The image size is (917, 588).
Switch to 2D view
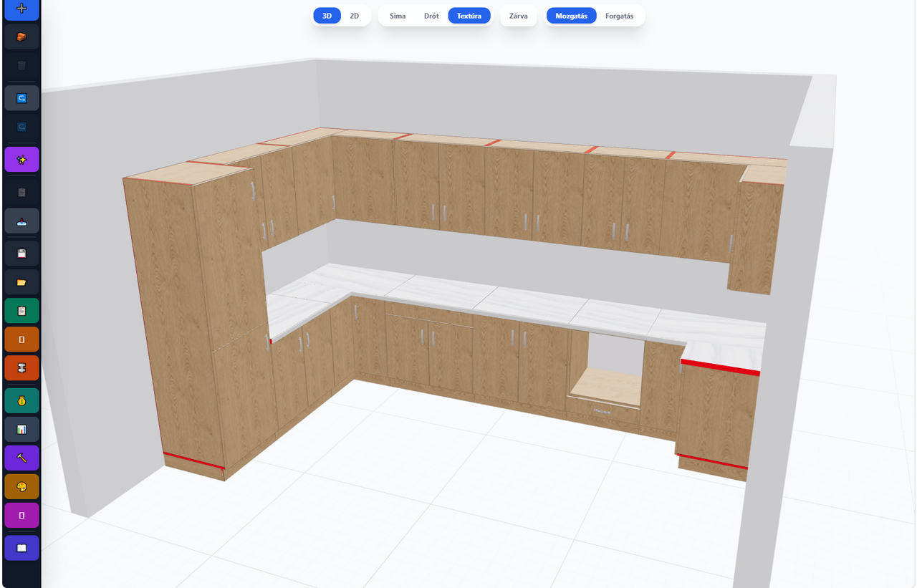(x=355, y=16)
